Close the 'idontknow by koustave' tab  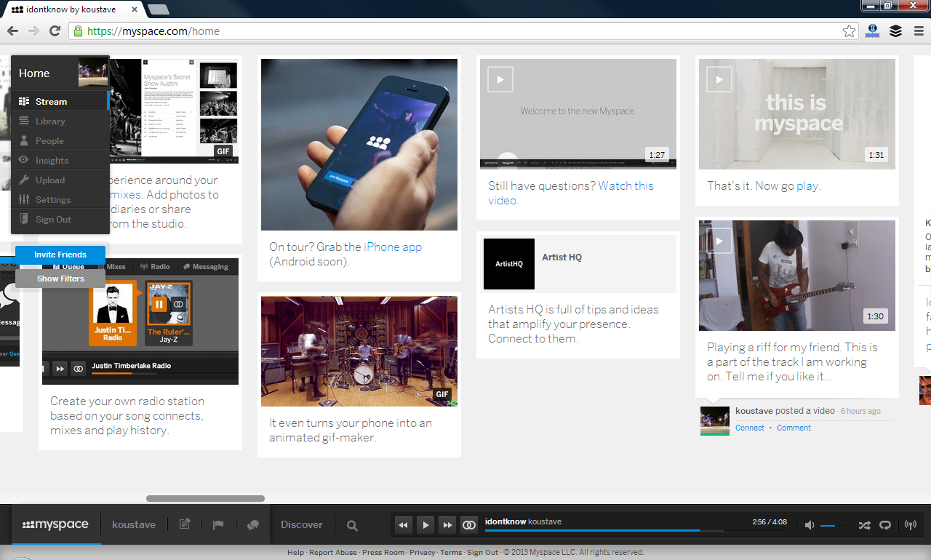(x=135, y=9)
